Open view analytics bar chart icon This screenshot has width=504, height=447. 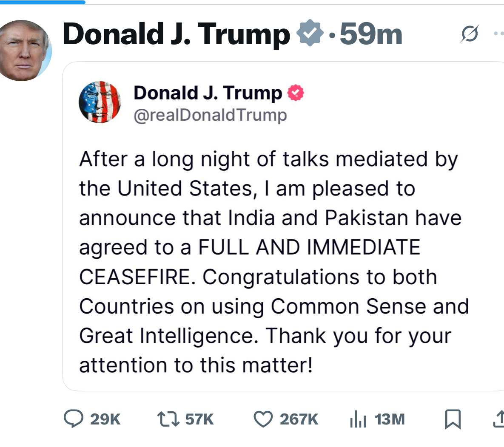(x=358, y=419)
